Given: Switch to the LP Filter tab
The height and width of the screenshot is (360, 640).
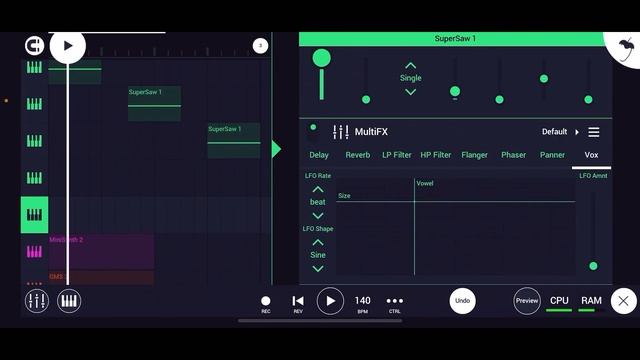Looking at the screenshot, I should pyautogui.click(x=397, y=155).
